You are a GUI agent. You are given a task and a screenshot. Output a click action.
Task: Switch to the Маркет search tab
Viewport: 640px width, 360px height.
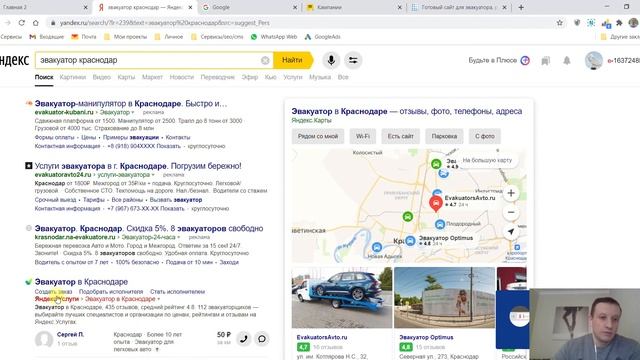(x=152, y=77)
